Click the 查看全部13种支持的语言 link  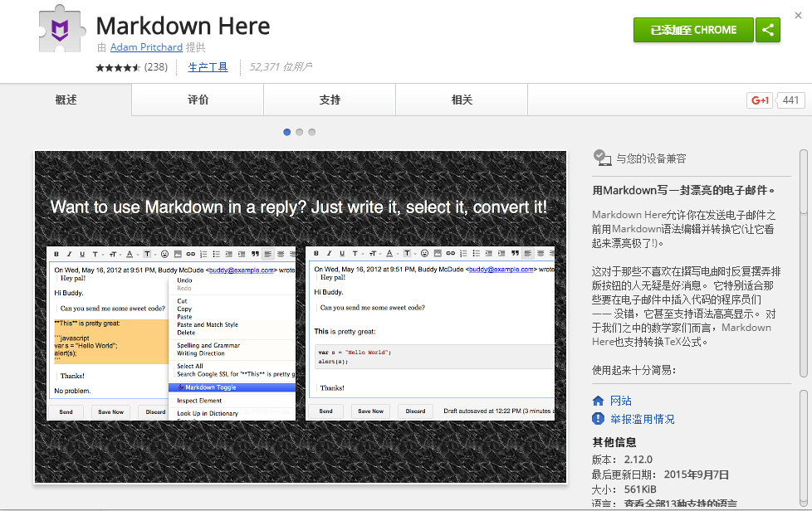pos(681,504)
